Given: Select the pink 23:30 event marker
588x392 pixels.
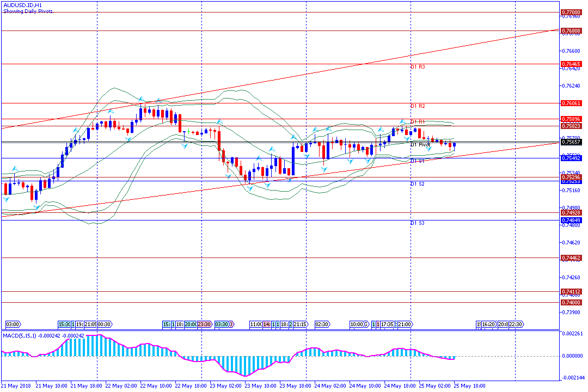Looking at the screenshot, I should coord(205,324).
